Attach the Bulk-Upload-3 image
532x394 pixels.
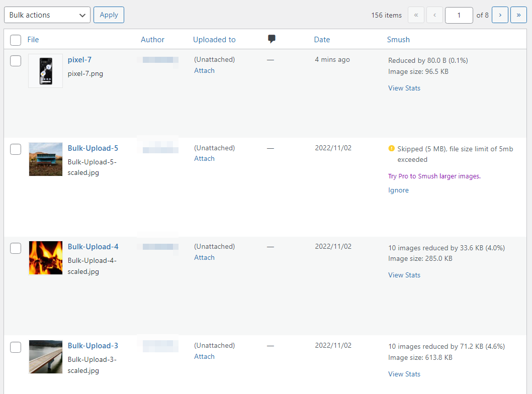pyautogui.click(x=204, y=356)
